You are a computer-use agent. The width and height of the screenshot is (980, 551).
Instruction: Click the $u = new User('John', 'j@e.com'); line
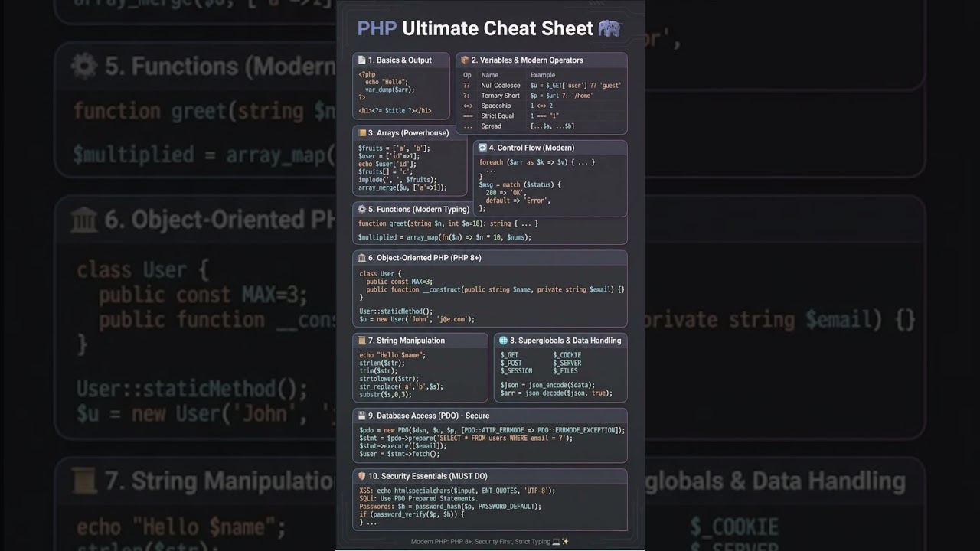pos(417,319)
